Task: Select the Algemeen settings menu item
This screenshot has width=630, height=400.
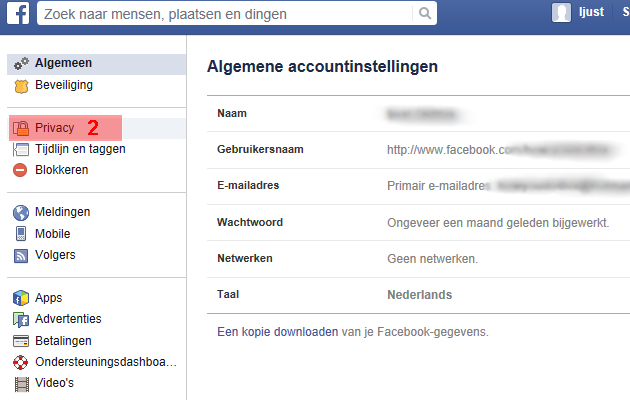Action: [96, 64]
